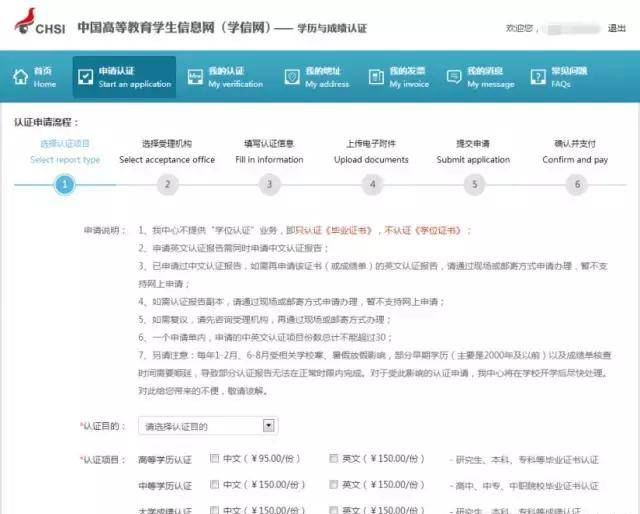640x514 pixels.
Task: Click the 高等学历认证 row label
Action: (x=165, y=460)
